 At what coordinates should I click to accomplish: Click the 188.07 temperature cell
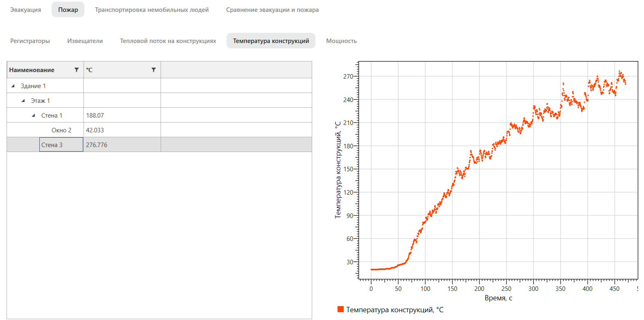[x=122, y=116]
